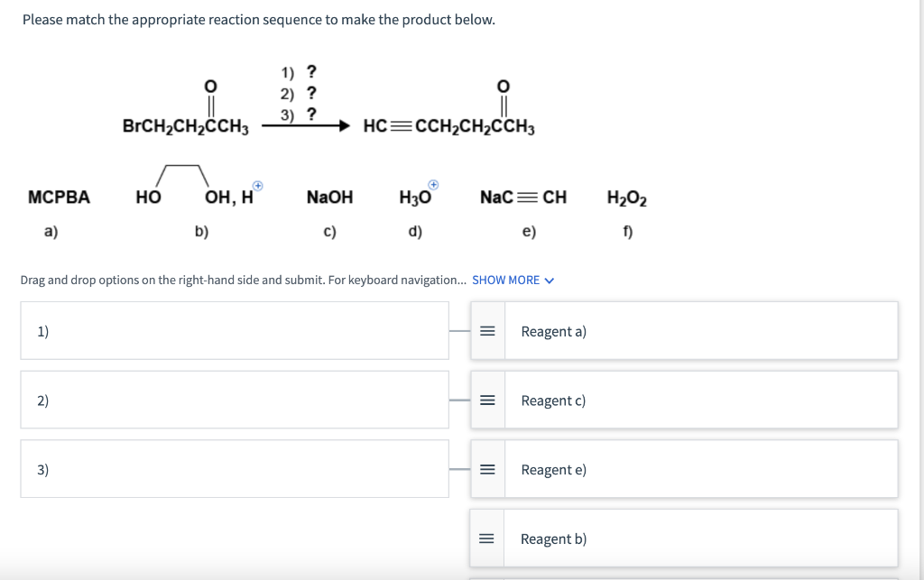The width and height of the screenshot is (924, 580).
Task: Select the Reagent a) option card
Action: [699, 331]
